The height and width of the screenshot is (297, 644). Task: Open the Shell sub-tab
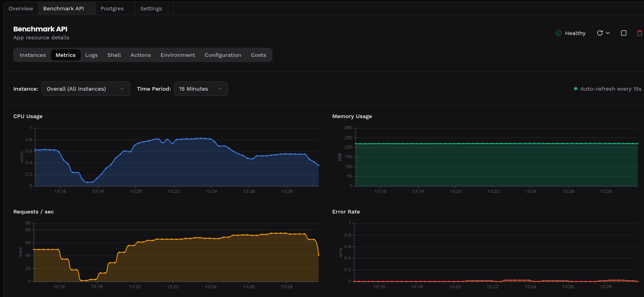pos(114,55)
